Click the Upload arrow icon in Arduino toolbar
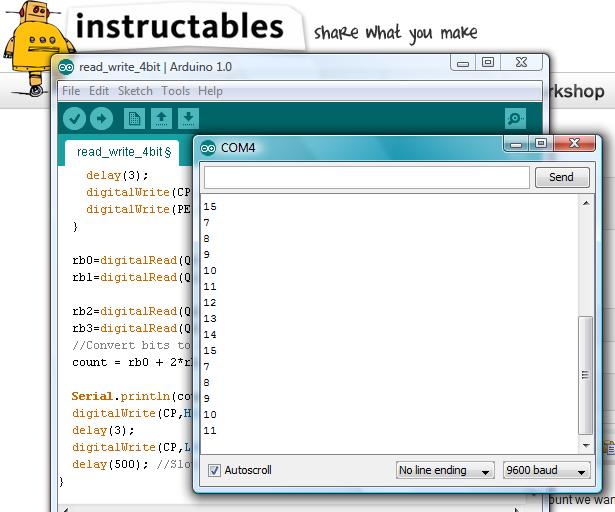615x512 pixels. (102, 118)
